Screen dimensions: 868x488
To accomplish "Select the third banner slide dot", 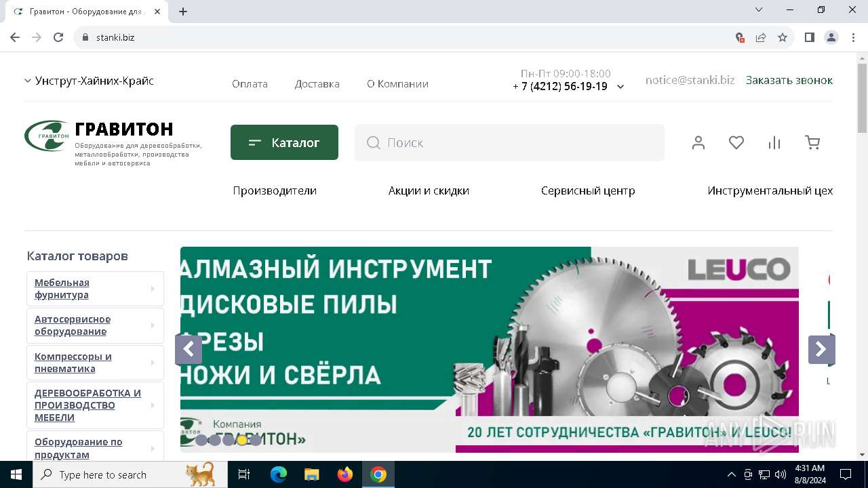I will click(x=229, y=440).
